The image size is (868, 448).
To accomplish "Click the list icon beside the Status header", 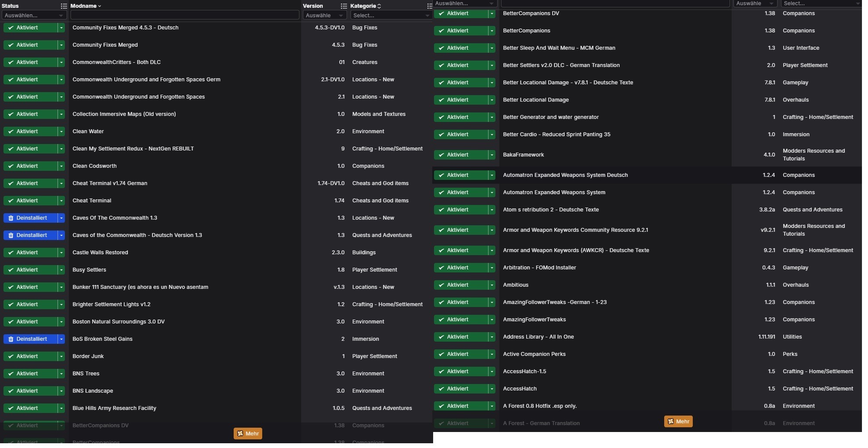I will 64,6.
